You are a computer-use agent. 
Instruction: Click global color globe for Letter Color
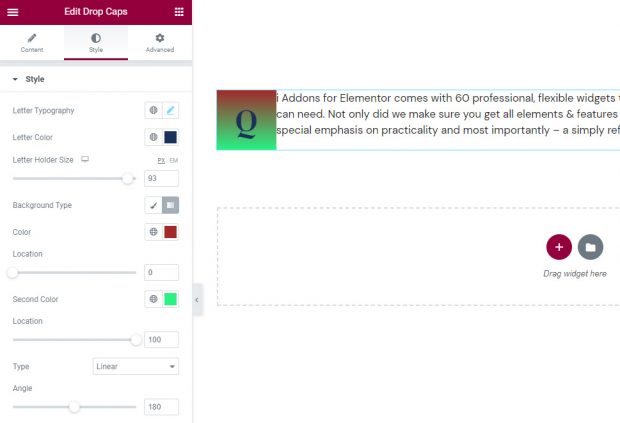click(x=154, y=137)
